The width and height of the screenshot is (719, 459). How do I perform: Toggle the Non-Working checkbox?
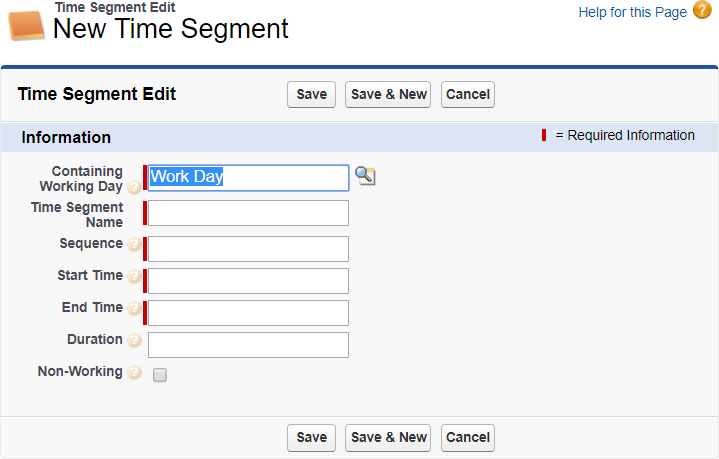160,375
